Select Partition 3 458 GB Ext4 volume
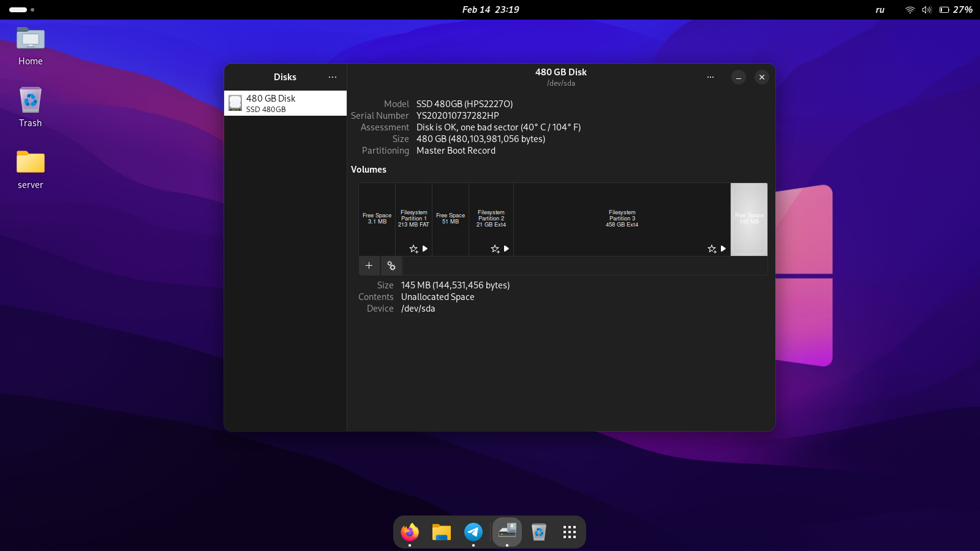This screenshot has width=980, height=551. 622,219
